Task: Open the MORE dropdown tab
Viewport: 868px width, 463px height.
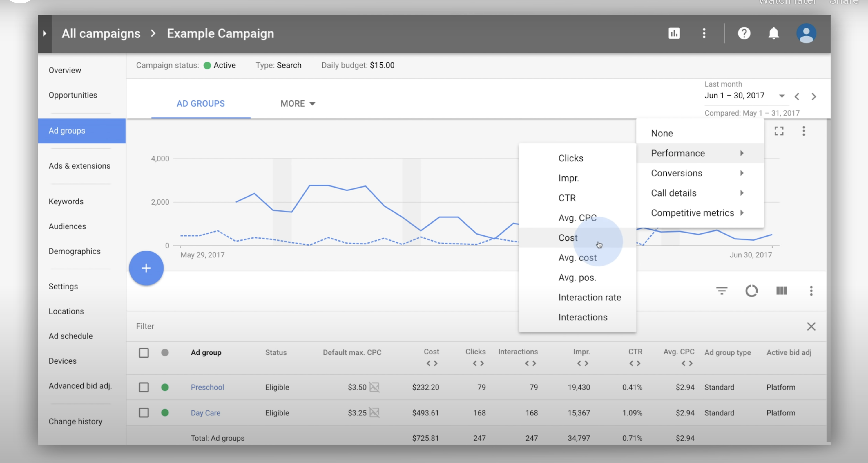Action: pyautogui.click(x=298, y=104)
